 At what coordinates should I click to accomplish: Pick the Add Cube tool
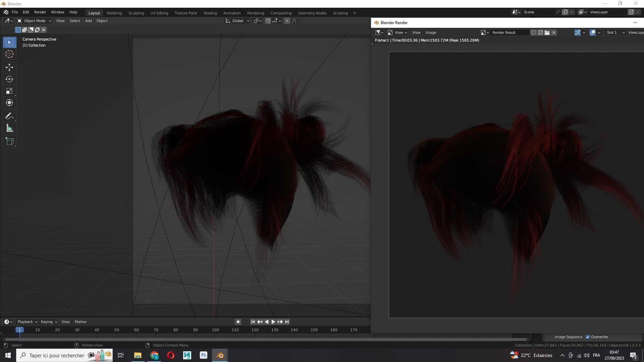pos(9,141)
